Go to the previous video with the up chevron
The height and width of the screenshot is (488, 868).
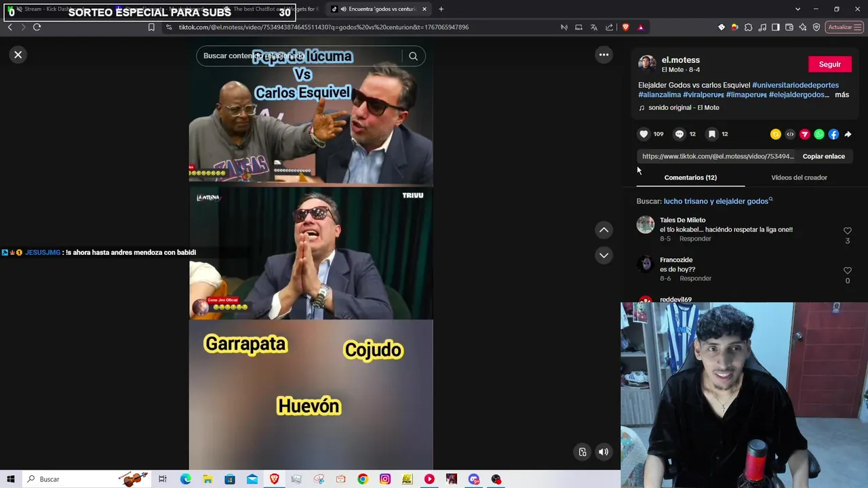[604, 230]
